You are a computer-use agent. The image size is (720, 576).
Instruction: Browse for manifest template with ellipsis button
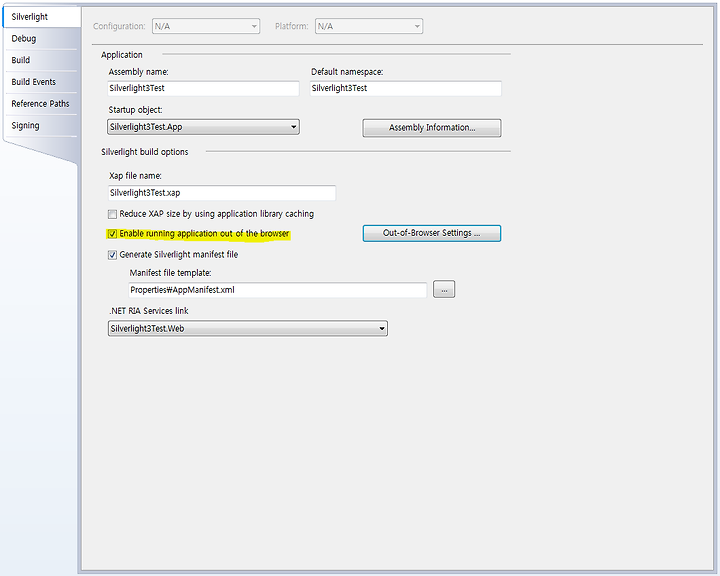point(444,289)
